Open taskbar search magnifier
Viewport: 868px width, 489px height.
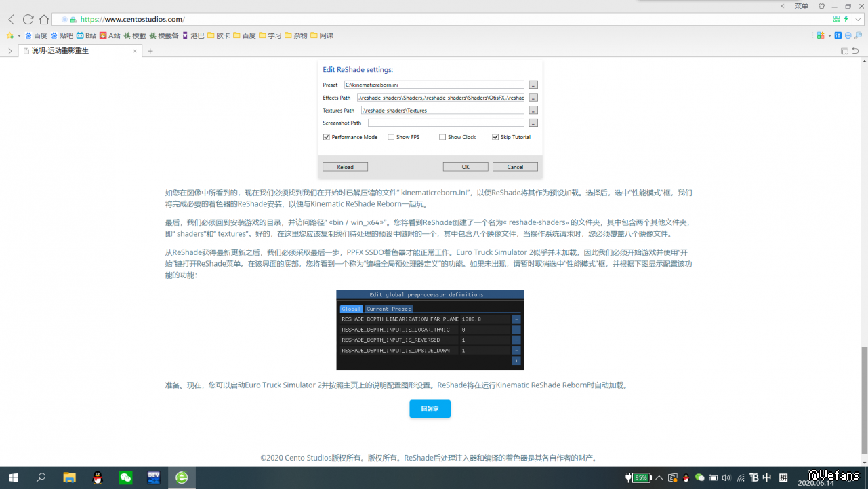click(41, 477)
